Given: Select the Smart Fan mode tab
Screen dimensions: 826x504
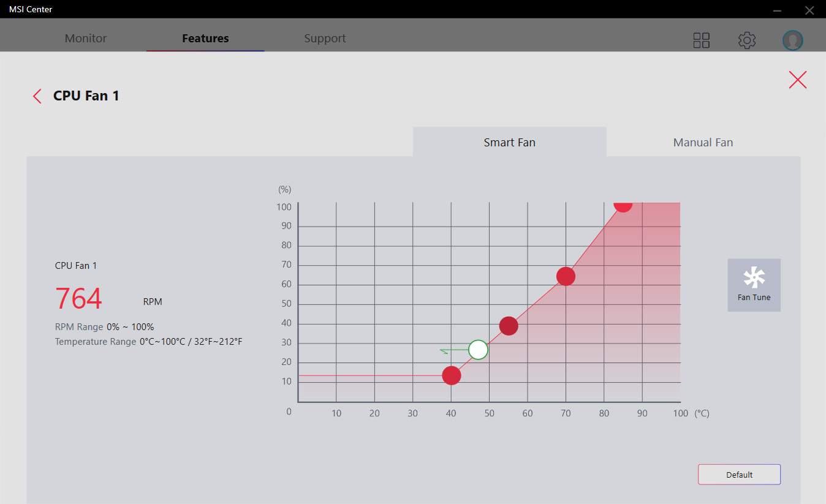Looking at the screenshot, I should click(x=509, y=142).
